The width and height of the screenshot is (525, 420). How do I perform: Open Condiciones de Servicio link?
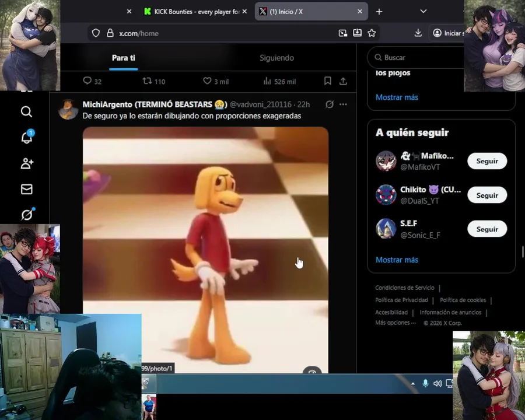click(404, 288)
